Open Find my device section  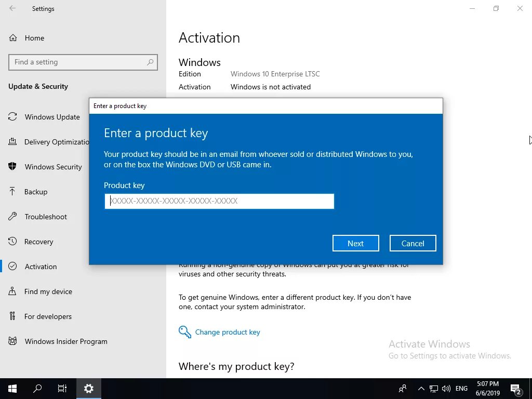(48, 291)
